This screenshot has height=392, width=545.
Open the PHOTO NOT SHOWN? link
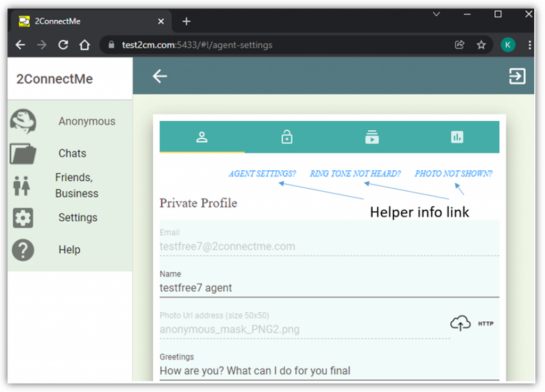[453, 174]
